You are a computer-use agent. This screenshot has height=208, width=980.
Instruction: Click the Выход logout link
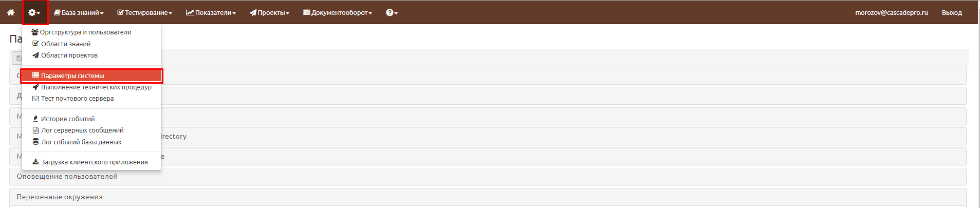952,12
